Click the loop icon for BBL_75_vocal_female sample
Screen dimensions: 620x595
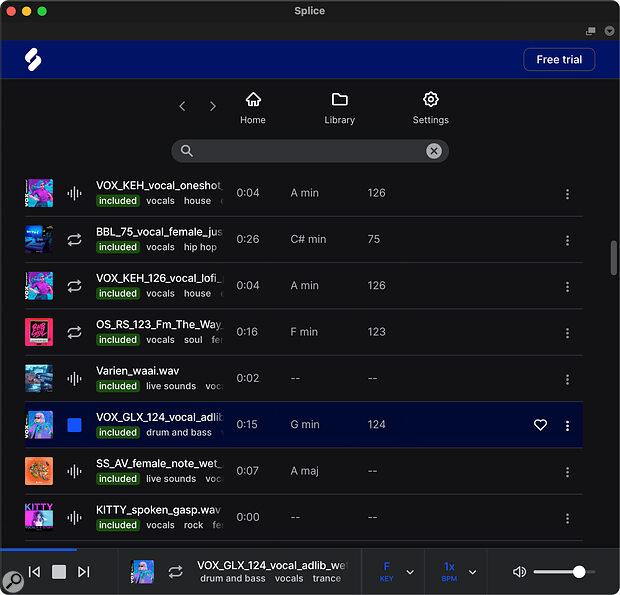click(x=74, y=240)
